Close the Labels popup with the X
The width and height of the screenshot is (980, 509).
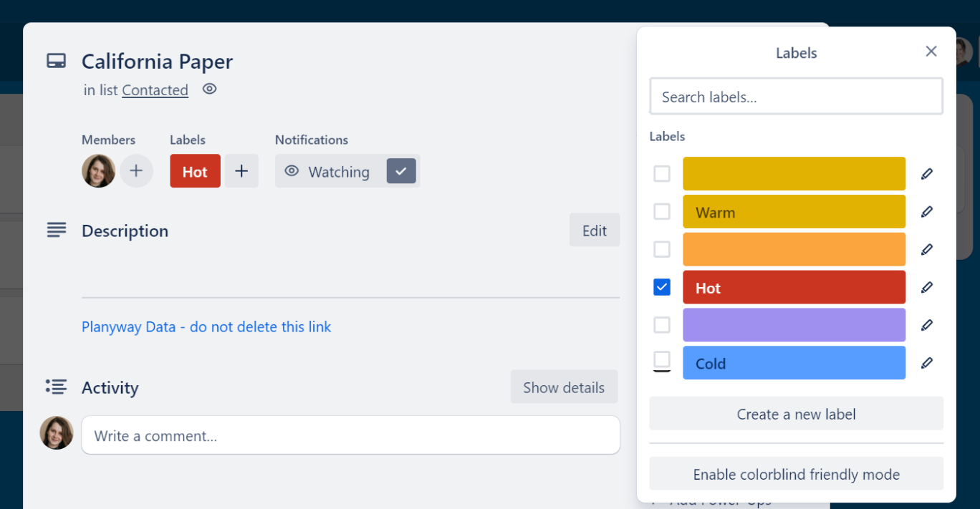[x=931, y=52]
